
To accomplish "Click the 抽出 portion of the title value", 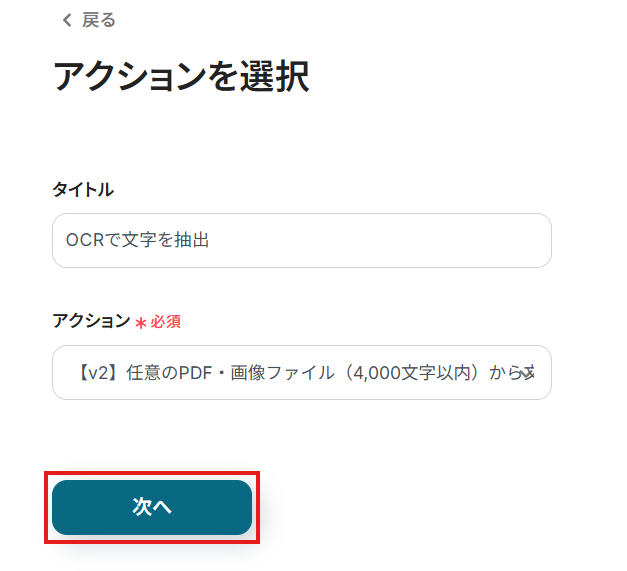I will pos(192,240).
